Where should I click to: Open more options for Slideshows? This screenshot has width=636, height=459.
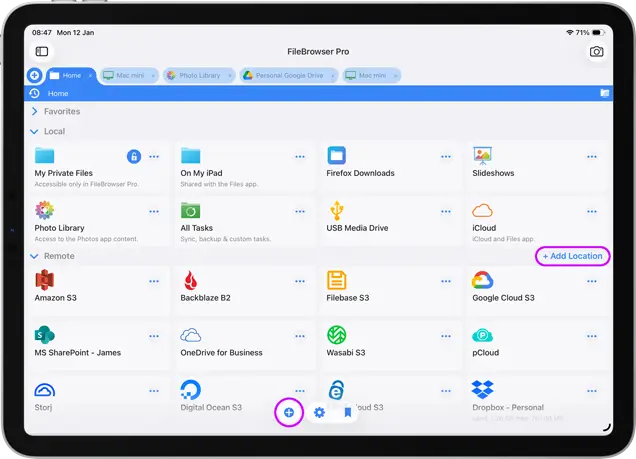pos(592,157)
